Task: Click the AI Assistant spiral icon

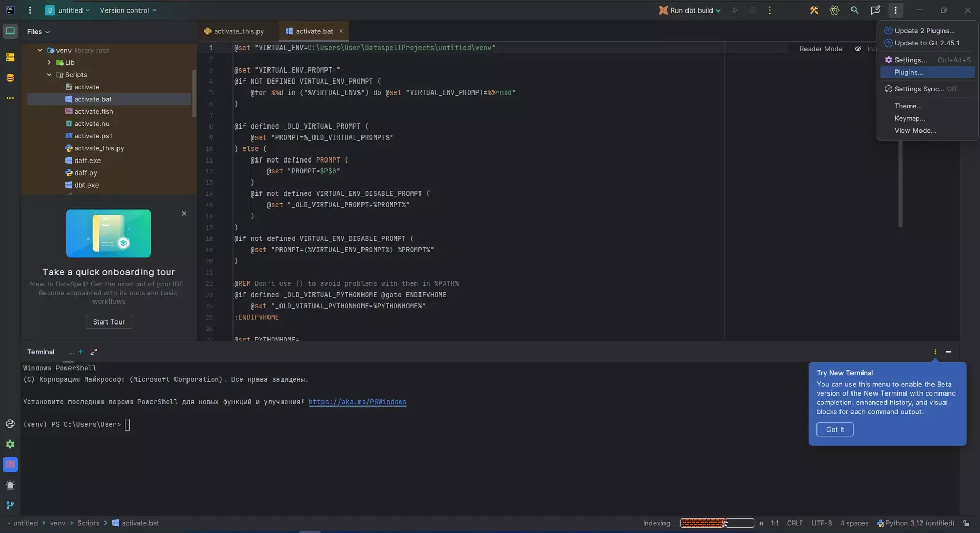Action: coord(834,10)
